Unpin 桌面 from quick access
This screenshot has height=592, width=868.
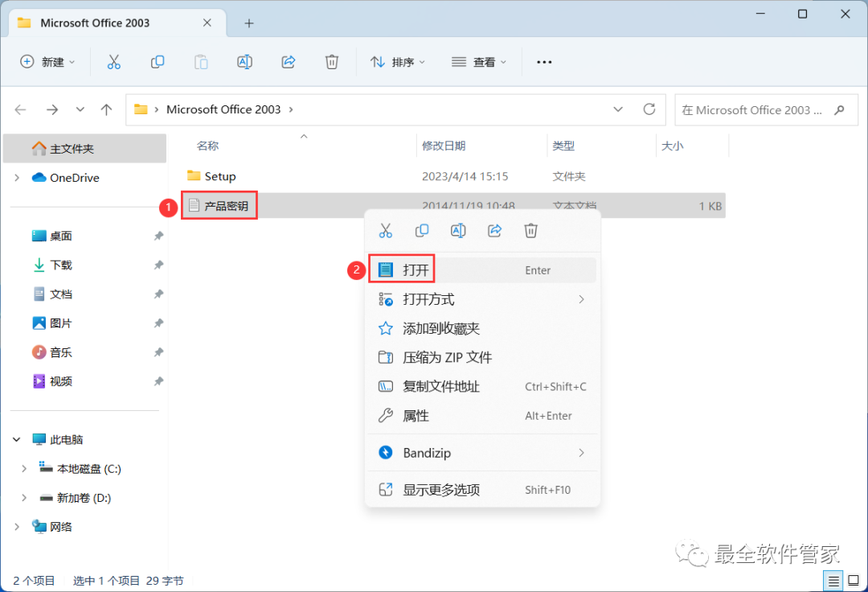tap(159, 236)
